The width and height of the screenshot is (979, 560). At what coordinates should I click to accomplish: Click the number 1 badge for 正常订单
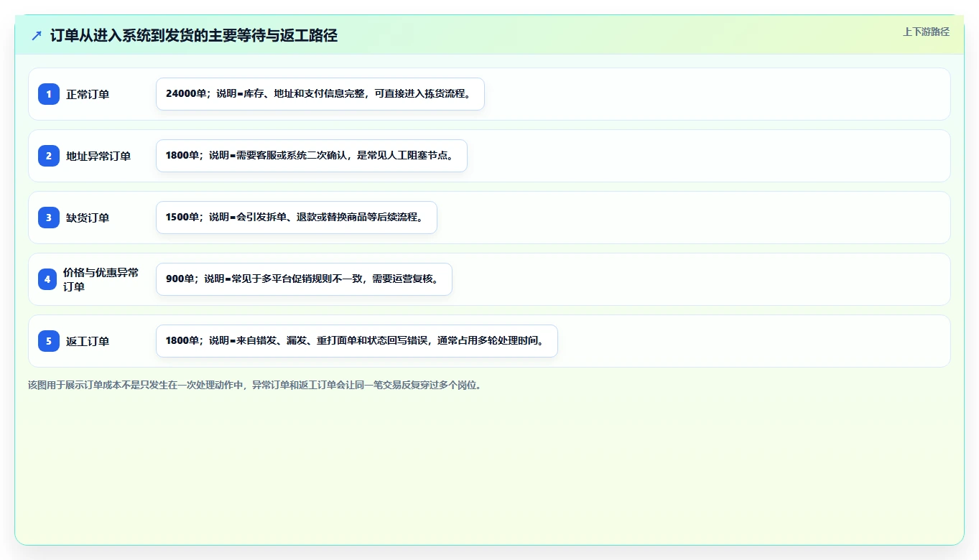(49, 94)
